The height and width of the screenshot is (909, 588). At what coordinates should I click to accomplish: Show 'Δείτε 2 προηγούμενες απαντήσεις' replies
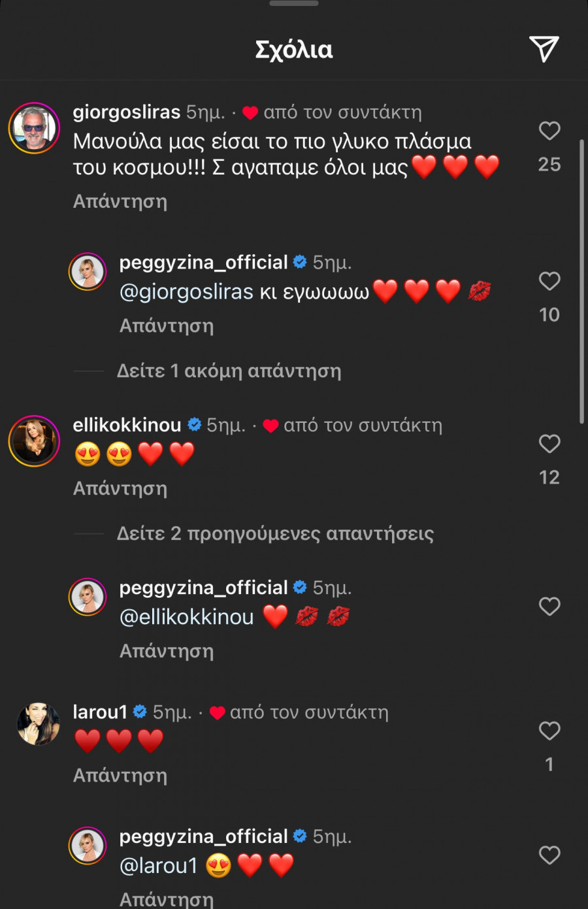(274, 534)
